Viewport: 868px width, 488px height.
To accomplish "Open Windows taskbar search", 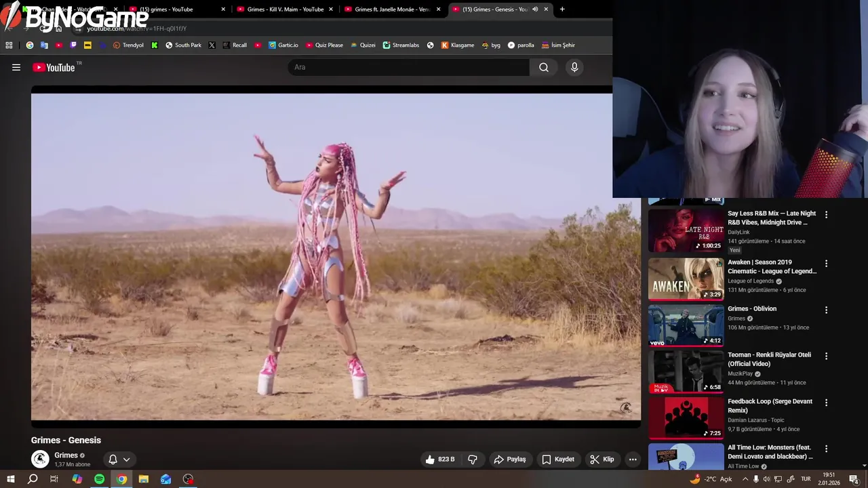I will 33,479.
